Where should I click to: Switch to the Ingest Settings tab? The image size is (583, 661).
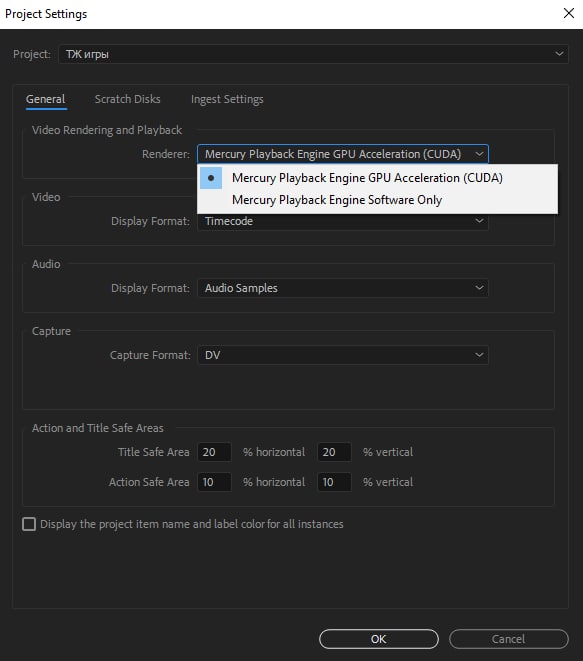[227, 99]
